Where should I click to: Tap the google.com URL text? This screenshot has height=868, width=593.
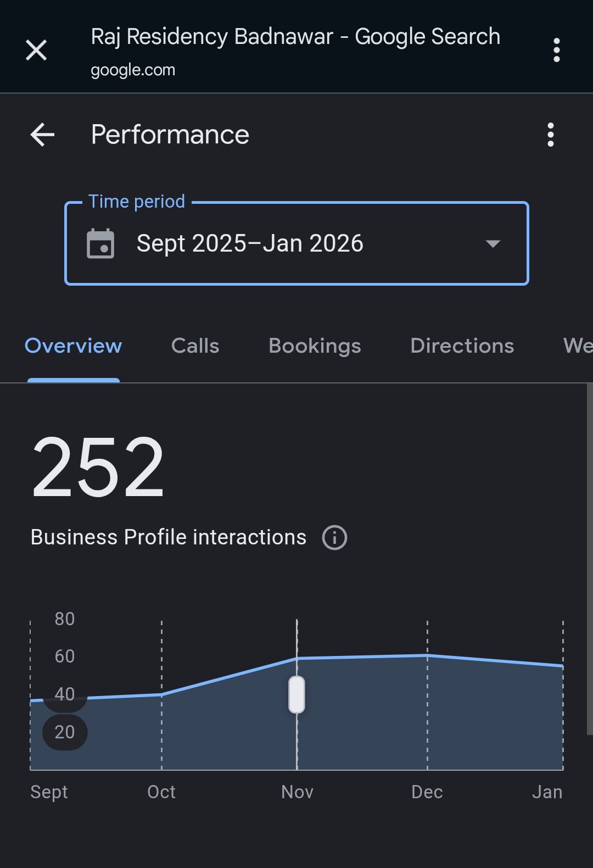point(133,70)
